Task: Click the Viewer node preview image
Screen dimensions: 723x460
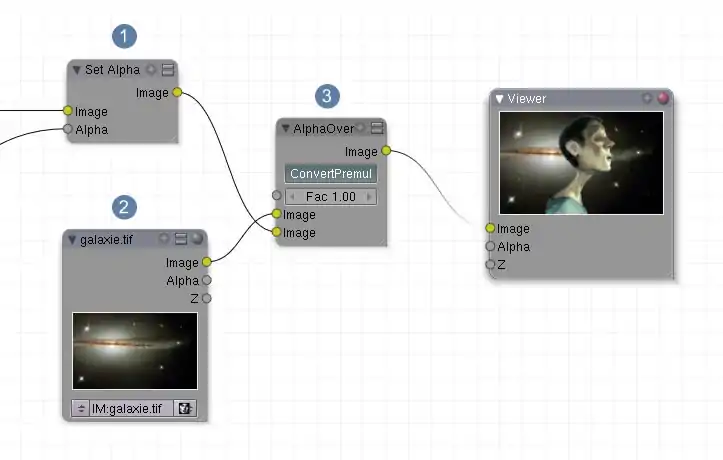Action: point(581,163)
